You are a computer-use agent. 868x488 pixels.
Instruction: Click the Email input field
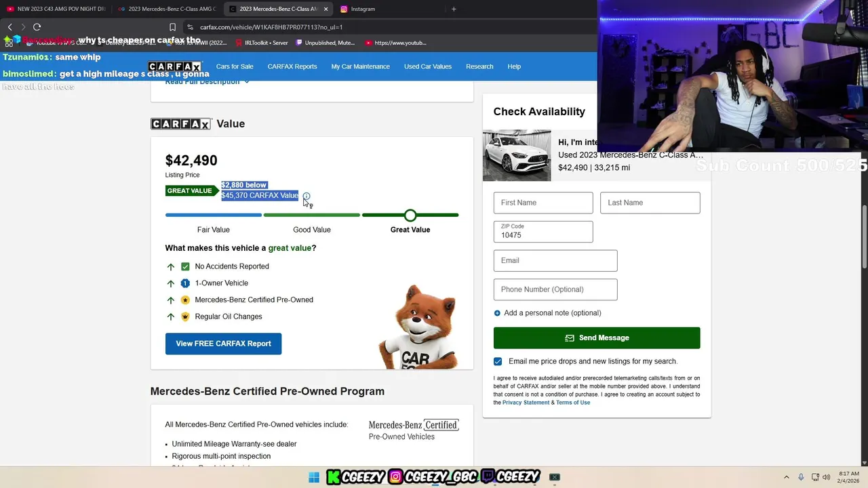click(555, 260)
